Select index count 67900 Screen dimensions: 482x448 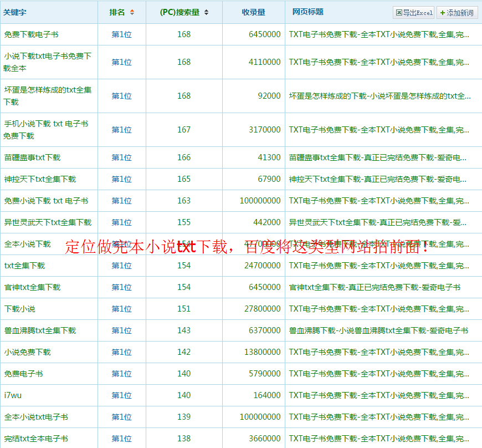click(269, 179)
